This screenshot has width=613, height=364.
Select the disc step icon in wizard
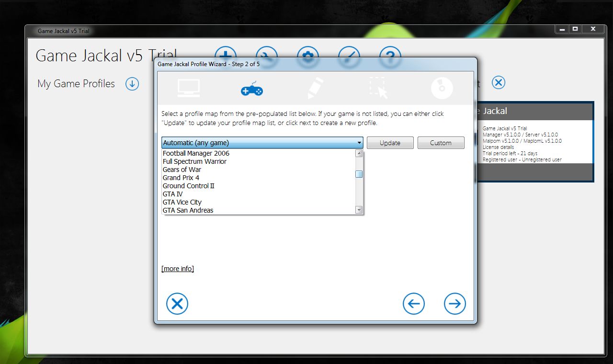click(442, 88)
